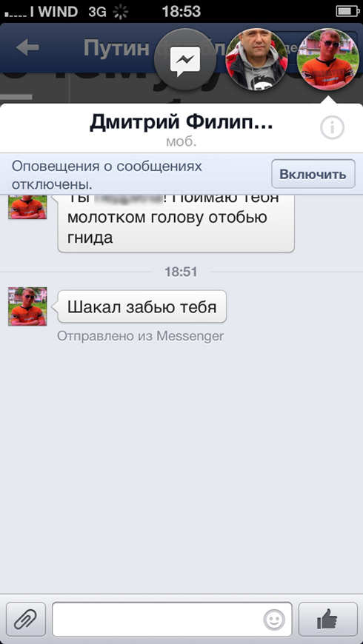Image resolution: width=363 pixels, height=644 pixels.
Task: Tap the Путин title in the header
Action: 116,48
